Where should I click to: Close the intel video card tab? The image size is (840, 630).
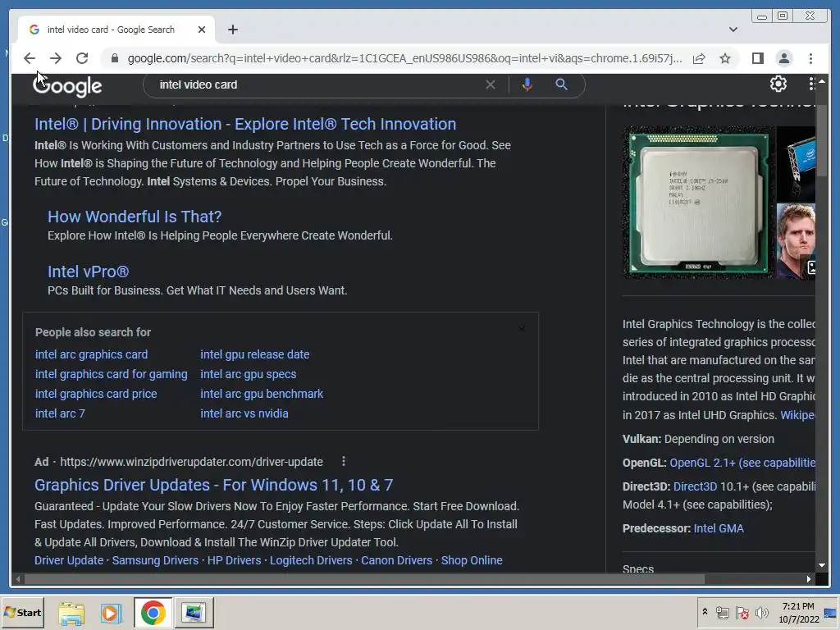[202, 30]
